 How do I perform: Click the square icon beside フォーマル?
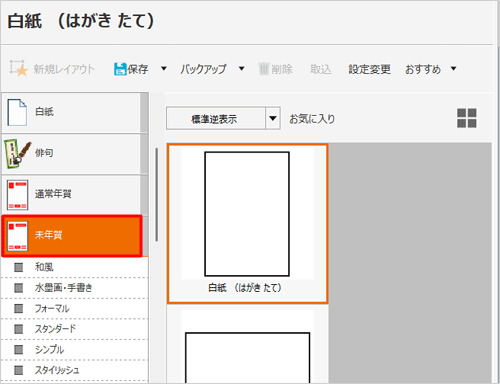(19, 309)
